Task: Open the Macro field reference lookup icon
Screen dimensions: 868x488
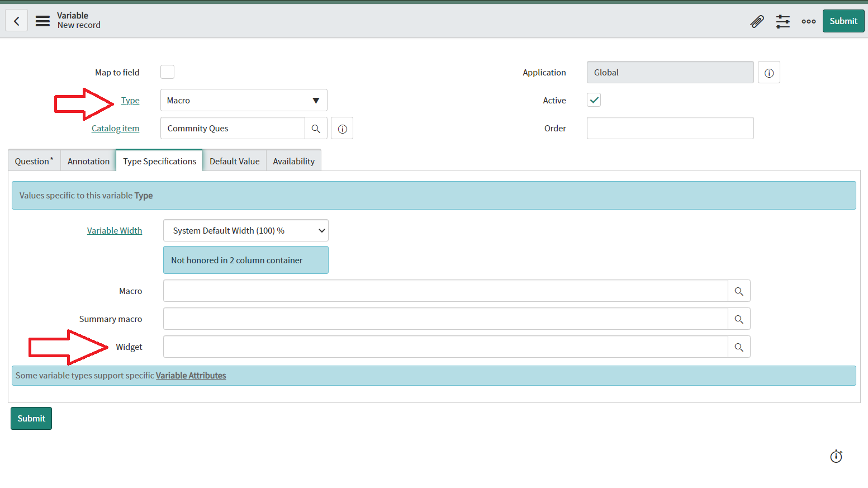Action: (739, 291)
